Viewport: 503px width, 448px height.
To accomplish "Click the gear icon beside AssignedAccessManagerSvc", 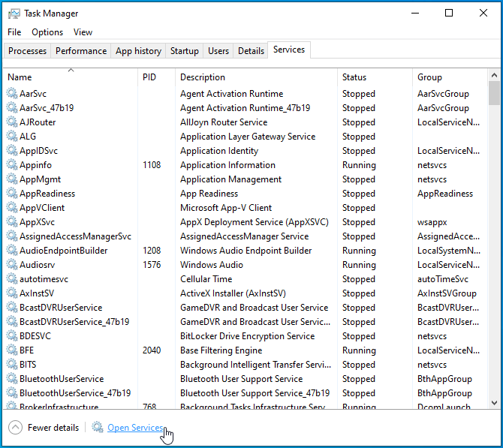I will point(12,236).
